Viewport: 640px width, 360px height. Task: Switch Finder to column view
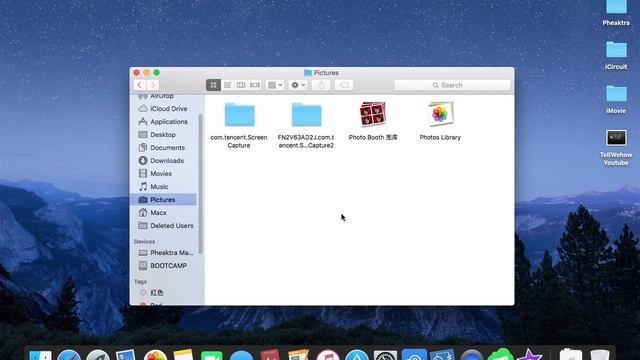(x=241, y=85)
